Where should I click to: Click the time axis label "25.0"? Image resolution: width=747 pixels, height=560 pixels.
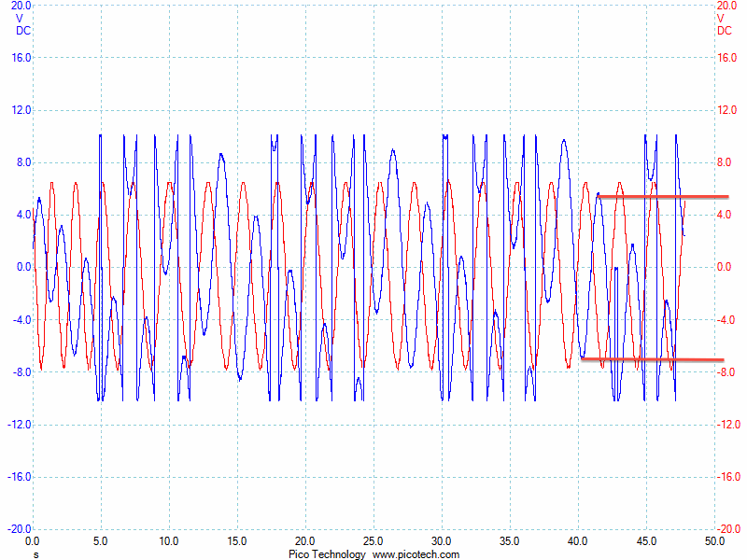click(x=373, y=541)
